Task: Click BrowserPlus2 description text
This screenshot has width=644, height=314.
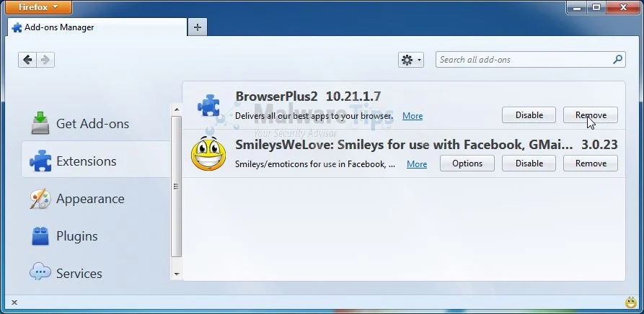Action: (314, 116)
